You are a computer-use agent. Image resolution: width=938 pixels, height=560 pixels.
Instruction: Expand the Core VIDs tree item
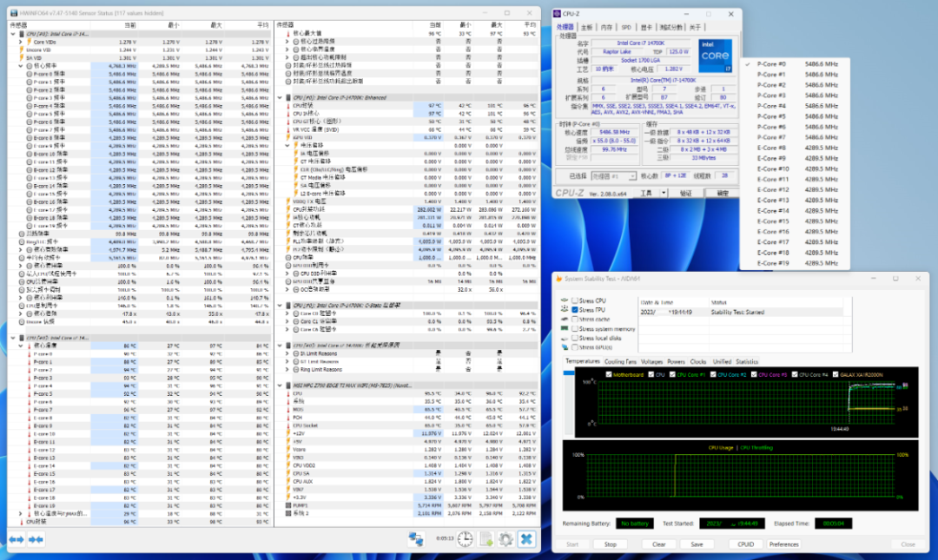(22, 41)
